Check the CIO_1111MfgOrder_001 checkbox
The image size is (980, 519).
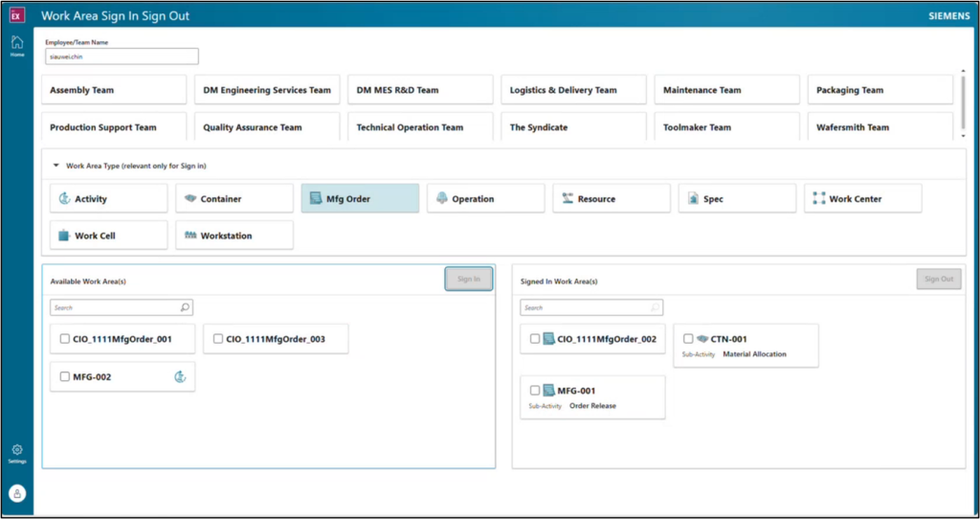pos(64,339)
